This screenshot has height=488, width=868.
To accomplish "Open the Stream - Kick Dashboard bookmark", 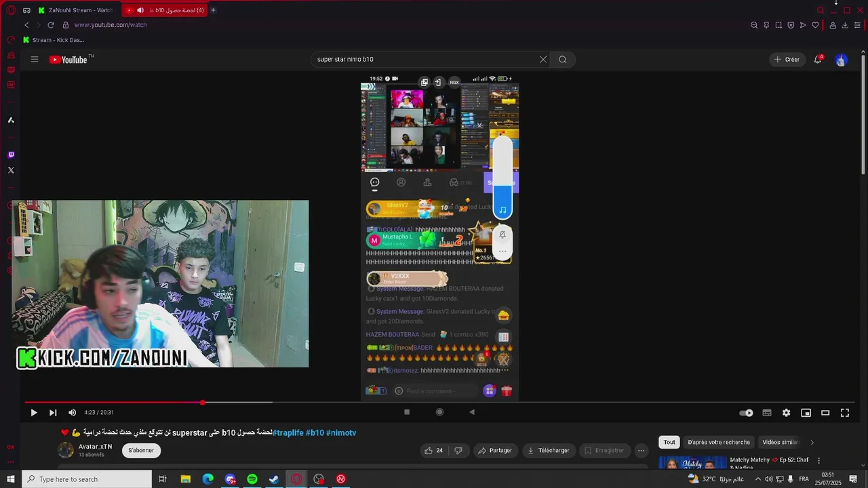I will [x=54, y=40].
